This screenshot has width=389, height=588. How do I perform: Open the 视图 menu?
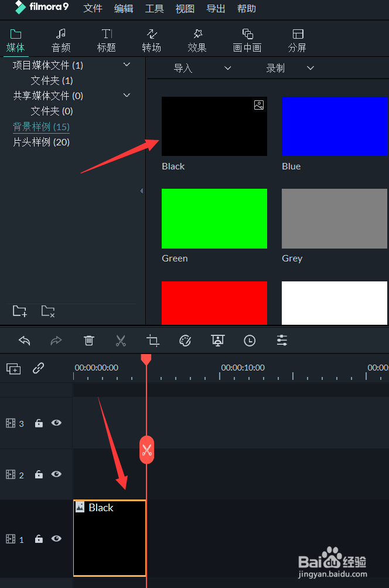(x=185, y=8)
